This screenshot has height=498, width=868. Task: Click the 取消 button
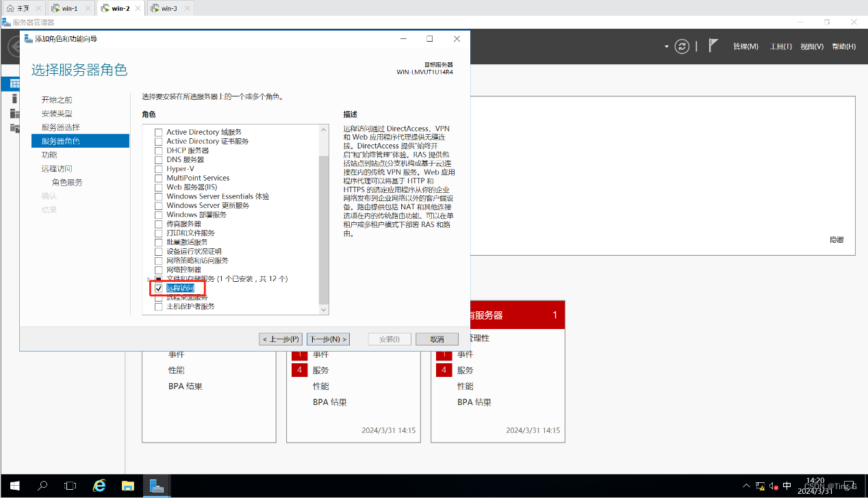pos(437,339)
